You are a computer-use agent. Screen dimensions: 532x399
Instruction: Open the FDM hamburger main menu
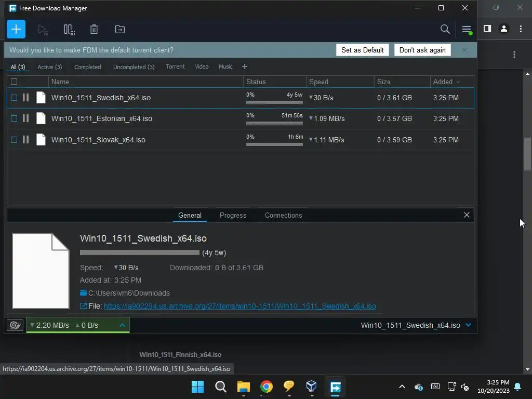[x=467, y=30]
